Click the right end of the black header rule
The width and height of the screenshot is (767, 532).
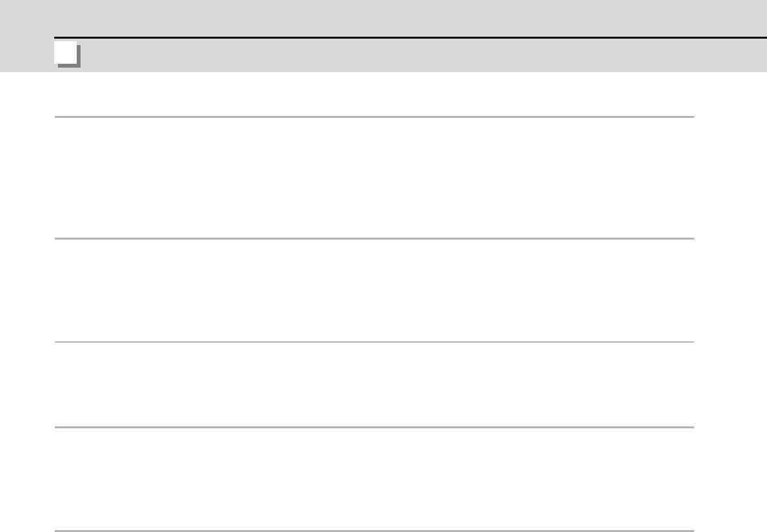pyautogui.click(x=759, y=38)
